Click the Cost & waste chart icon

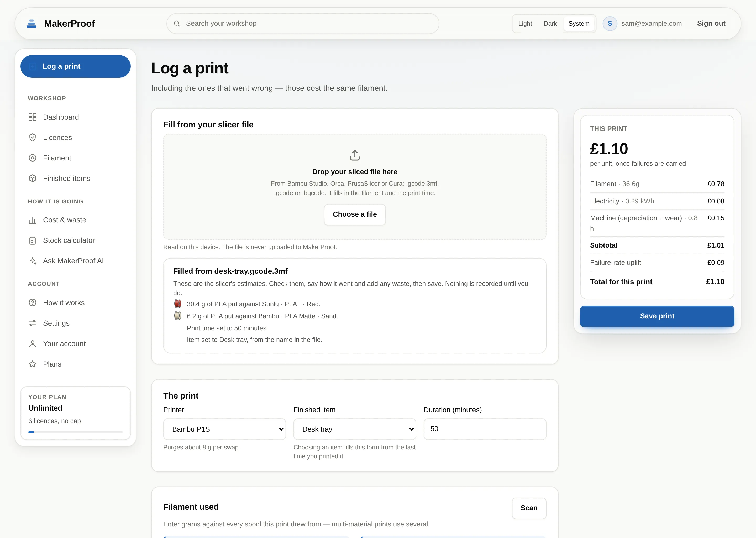[33, 220]
